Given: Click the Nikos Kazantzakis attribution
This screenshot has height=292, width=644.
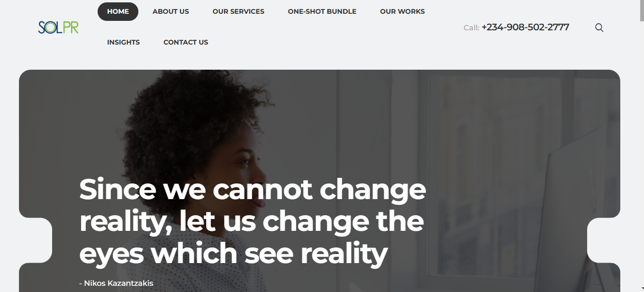Looking at the screenshot, I should pos(116,283).
